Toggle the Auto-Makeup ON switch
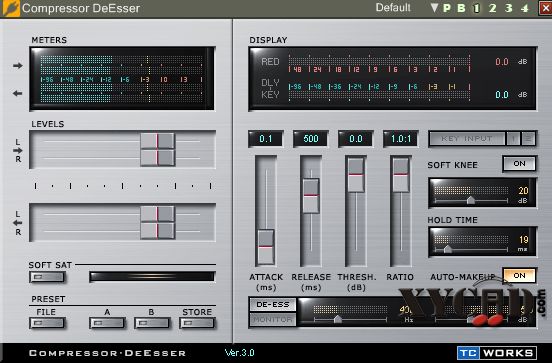552x363 pixels. tap(520, 276)
